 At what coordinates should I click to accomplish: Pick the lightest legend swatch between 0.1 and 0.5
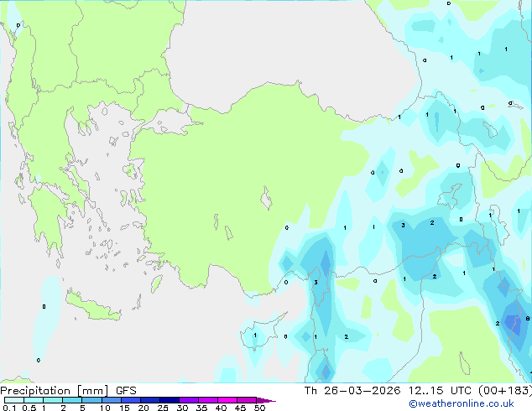(14, 400)
